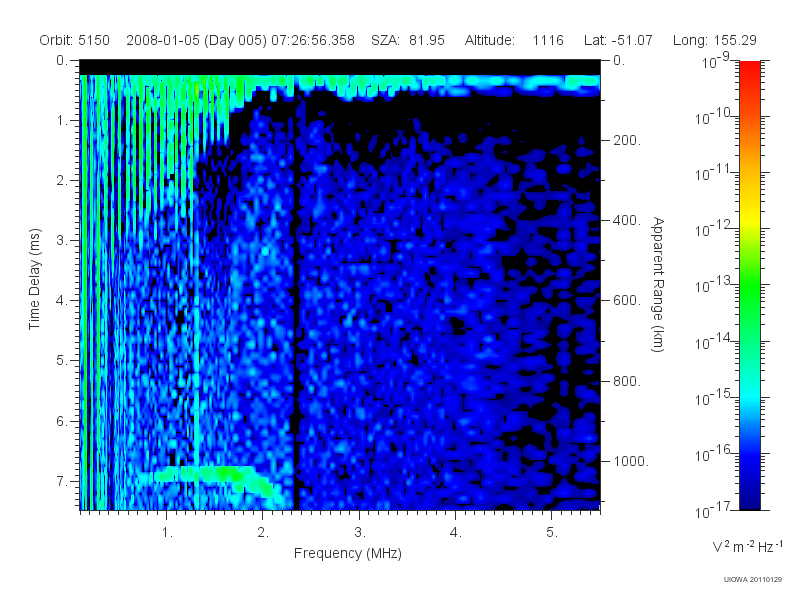Click the 10^-16 colorbar scale label
Viewport: 800px width, 600px height.
coord(714,454)
